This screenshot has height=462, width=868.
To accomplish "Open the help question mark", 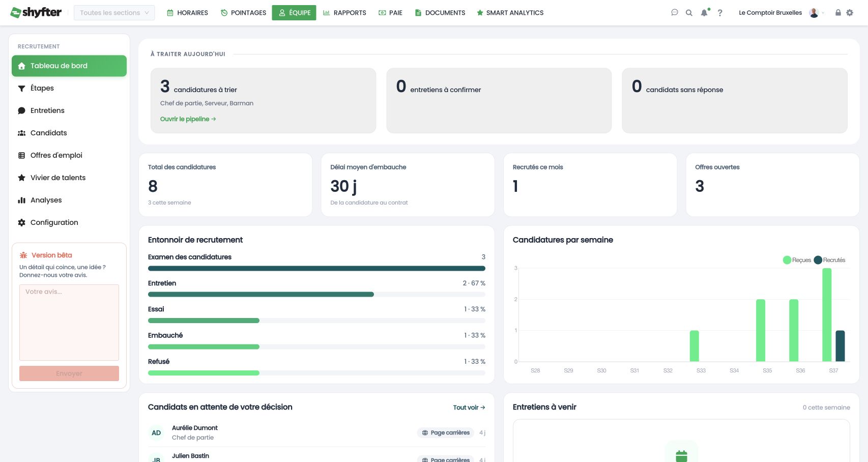I will click(x=720, y=13).
